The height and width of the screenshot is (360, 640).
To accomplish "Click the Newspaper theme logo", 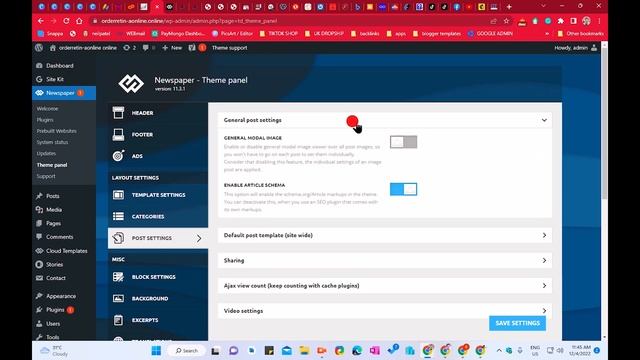I will [x=131, y=83].
